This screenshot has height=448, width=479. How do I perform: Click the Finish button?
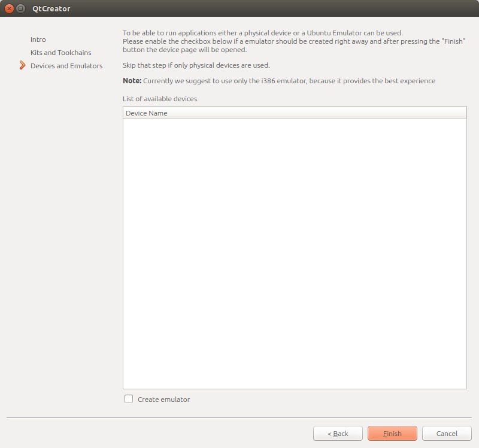point(392,434)
